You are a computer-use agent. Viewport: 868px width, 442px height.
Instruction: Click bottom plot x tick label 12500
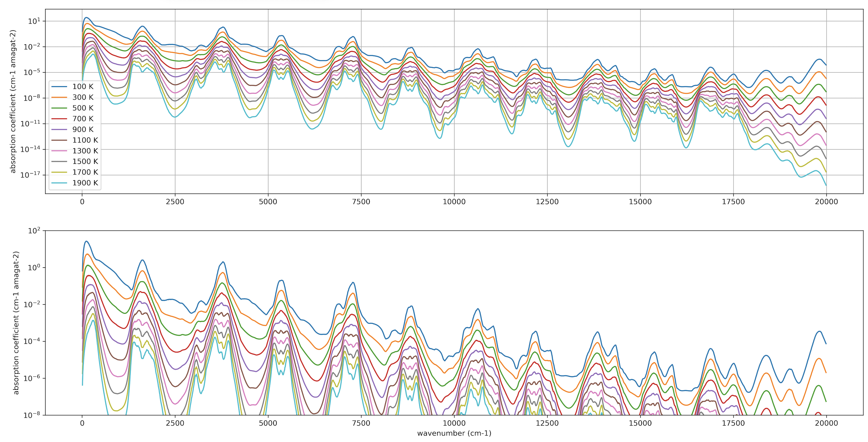coord(547,423)
